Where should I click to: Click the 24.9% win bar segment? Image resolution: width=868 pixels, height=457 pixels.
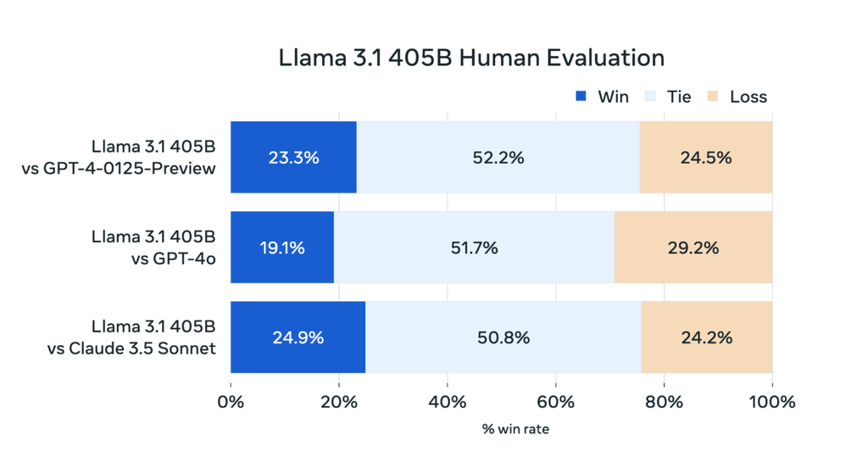coord(298,337)
